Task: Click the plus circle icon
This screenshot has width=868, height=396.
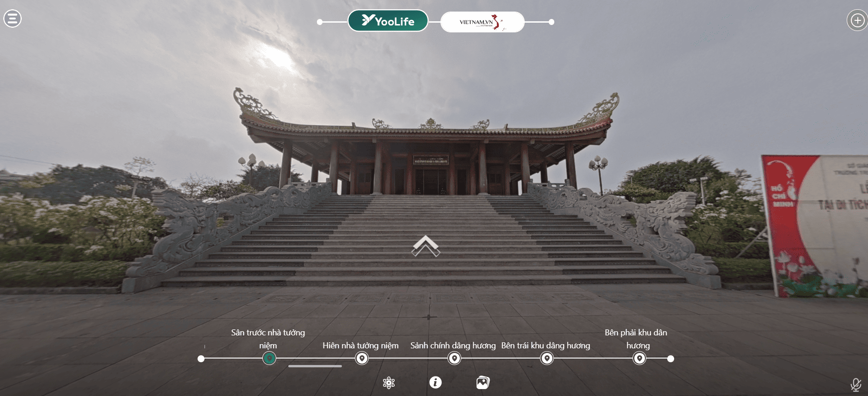Action: coord(857,21)
